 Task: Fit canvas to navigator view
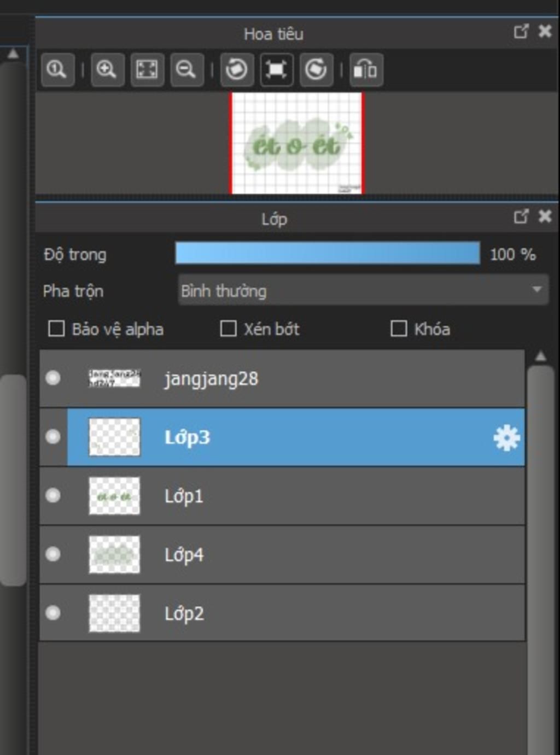[147, 69]
